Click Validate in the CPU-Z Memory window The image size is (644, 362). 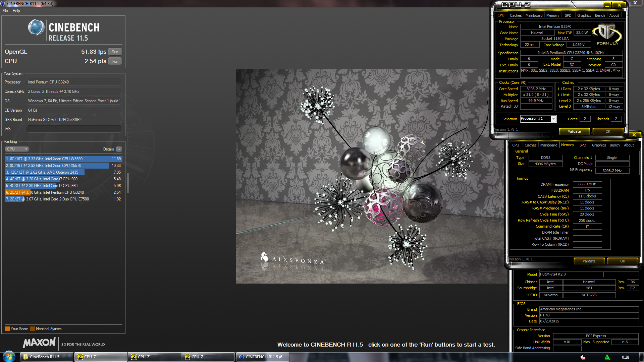(589, 261)
